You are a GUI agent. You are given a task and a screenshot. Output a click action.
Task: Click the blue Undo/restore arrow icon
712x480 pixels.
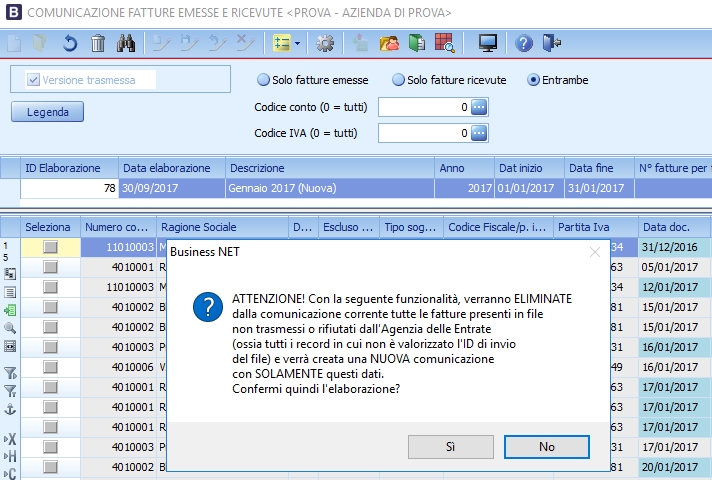(69, 44)
